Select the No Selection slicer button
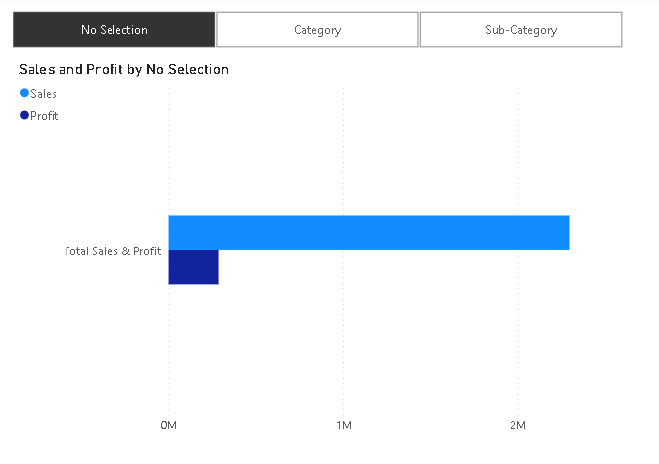The image size is (659, 464). (114, 30)
